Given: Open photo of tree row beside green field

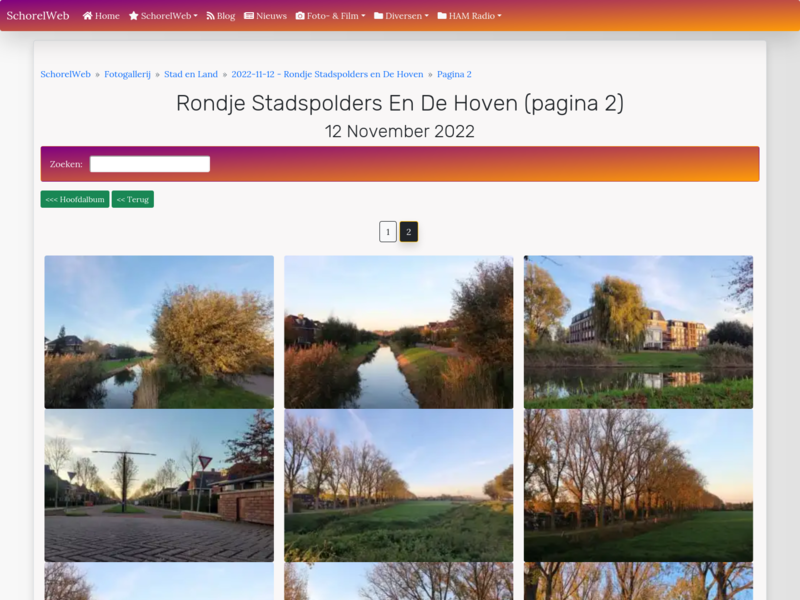Looking at the screenshot, I should tap(398, 486).
